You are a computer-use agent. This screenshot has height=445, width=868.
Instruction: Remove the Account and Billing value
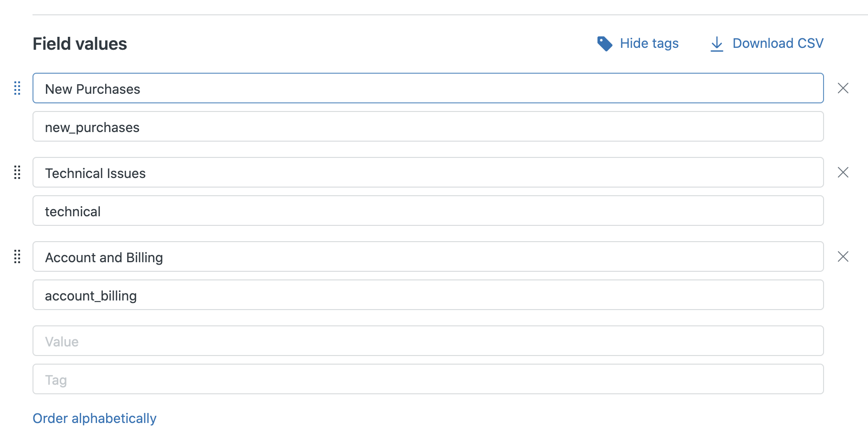coord(843,256)
